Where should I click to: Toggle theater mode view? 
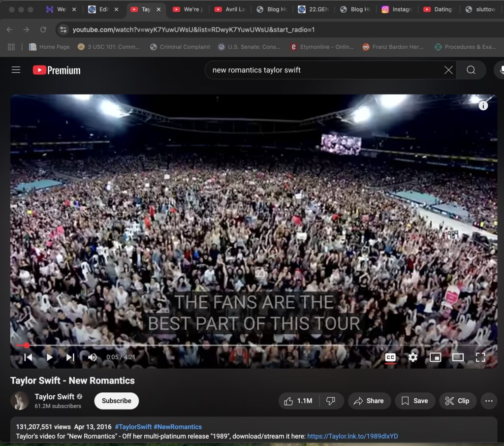[x=458, y=357]
